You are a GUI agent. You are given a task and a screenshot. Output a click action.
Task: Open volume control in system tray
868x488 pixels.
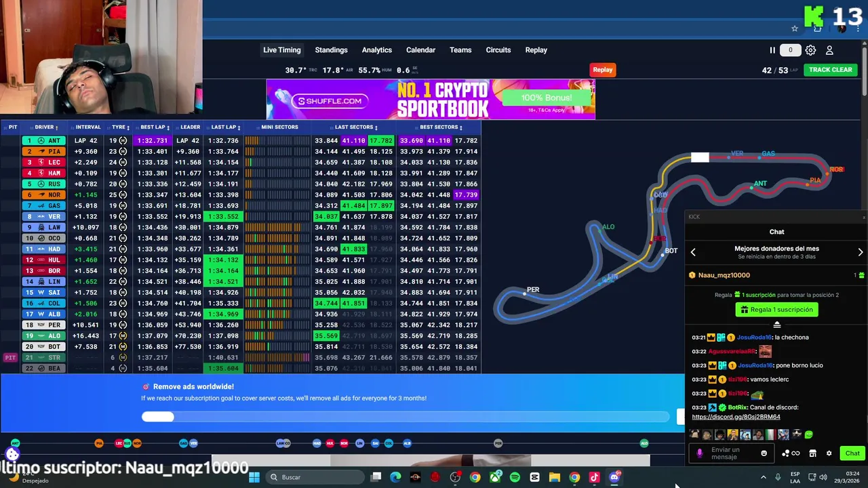[x=823, y=477]
